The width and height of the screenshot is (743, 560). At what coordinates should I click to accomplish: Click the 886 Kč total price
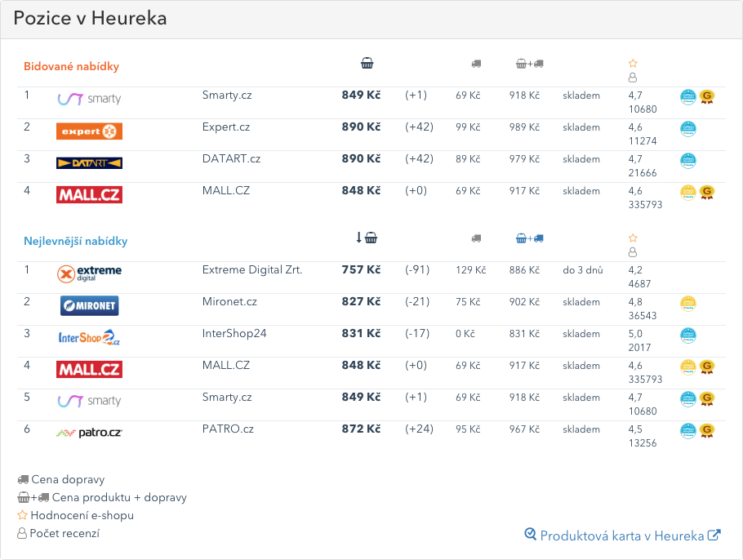524,270
